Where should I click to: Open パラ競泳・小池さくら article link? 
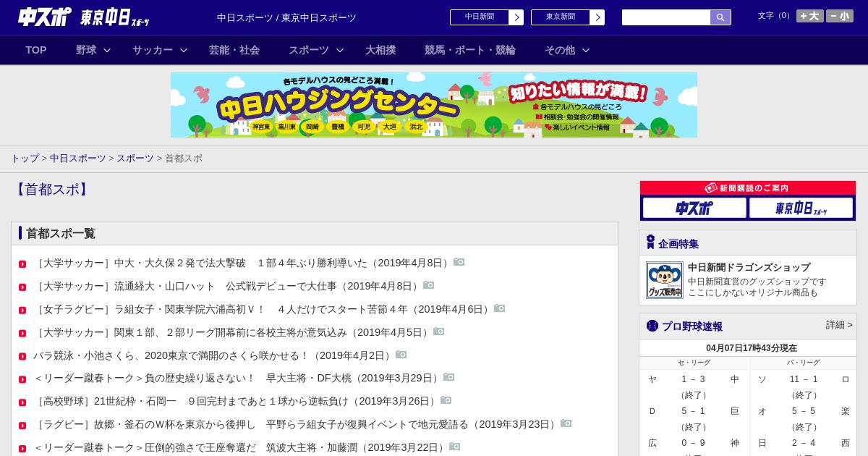point(214,355)
